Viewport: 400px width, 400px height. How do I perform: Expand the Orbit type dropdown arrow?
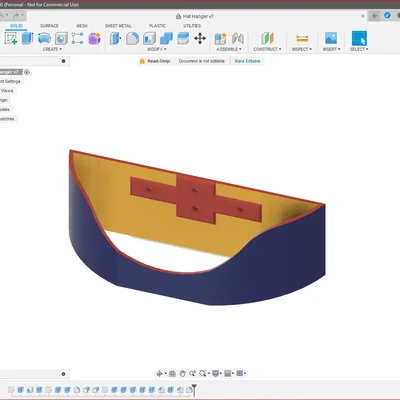click(165, 374)
